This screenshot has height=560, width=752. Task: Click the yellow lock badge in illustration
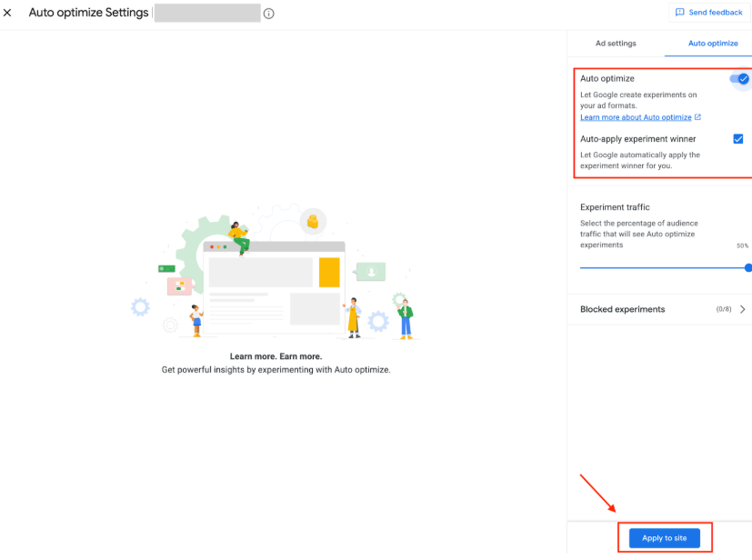click(313, 221)
